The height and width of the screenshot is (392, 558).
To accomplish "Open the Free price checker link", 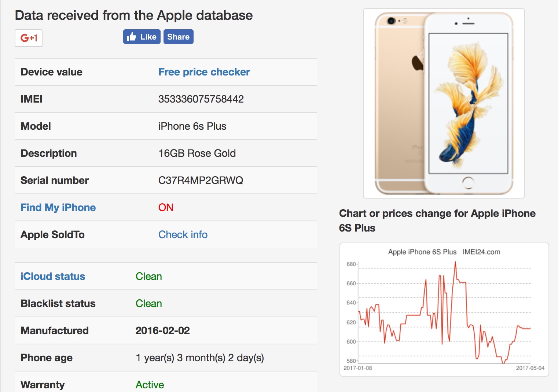I will click(x=204, y=72).
